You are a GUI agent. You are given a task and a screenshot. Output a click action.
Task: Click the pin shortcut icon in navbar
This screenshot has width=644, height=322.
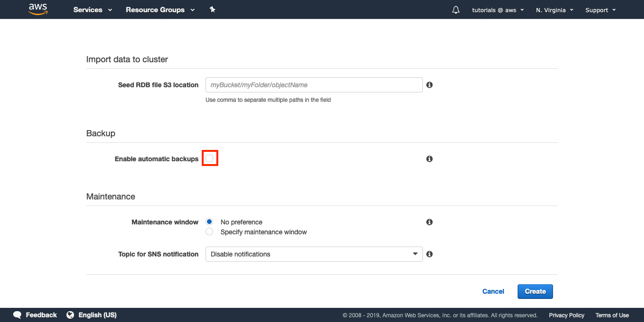point(212,9)
